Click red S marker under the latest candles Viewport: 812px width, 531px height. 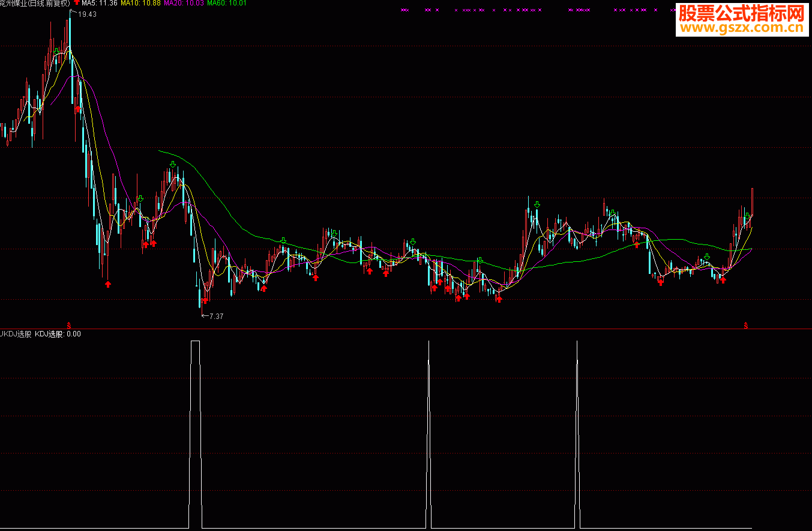[x=746, y=324]
